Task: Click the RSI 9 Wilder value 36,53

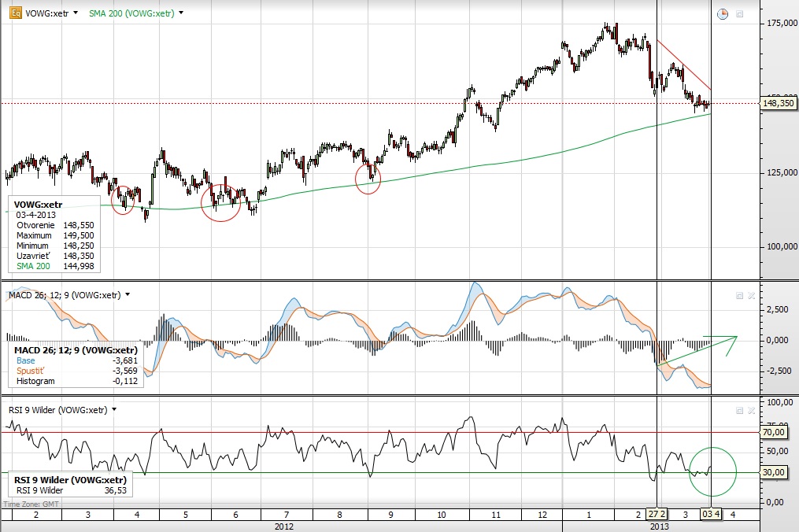Action: tap(116, 490)
